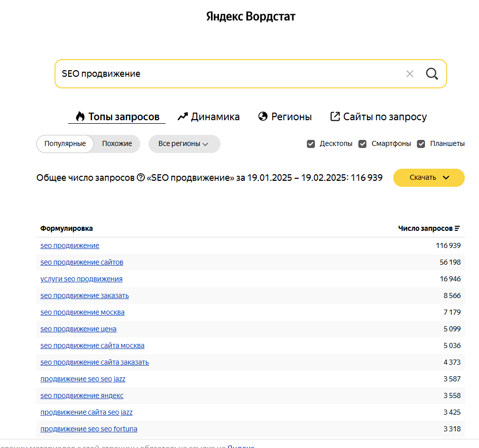The image size is (479, 448).
Task: Open the услуги seo продвижения query link
Action: pyautogui.click(x=81, y=278)
